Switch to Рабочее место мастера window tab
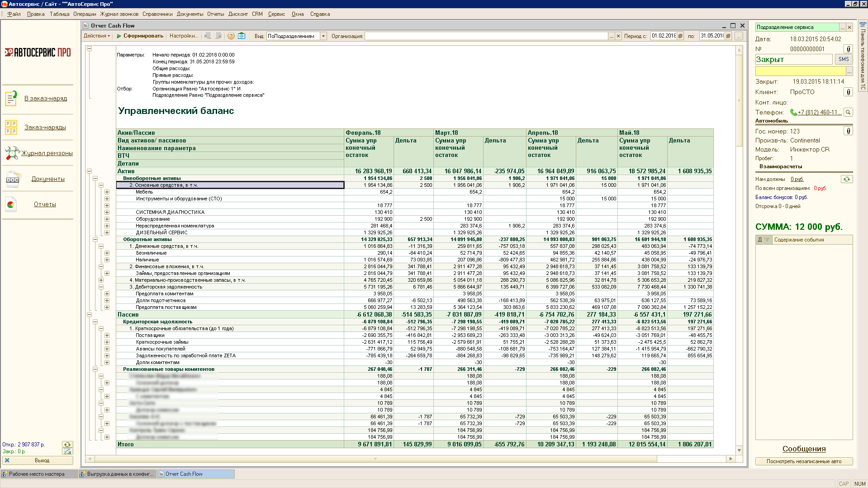The image size is (868, 488). pos(37,474)
